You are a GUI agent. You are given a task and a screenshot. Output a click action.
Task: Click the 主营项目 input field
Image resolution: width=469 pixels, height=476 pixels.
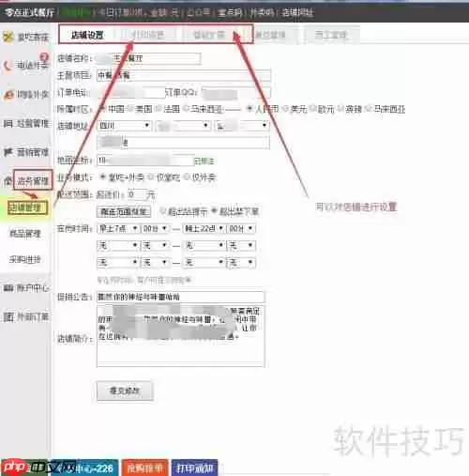coord(183,75)
